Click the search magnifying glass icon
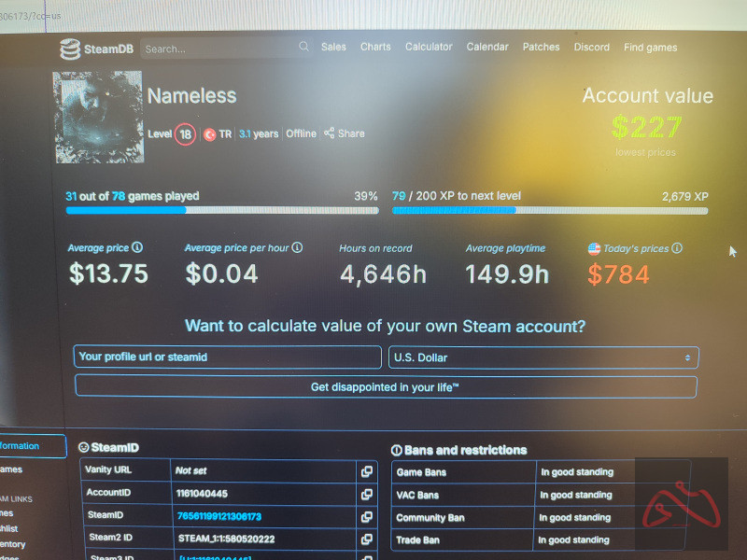747x560 pixels. coord(303,47)
